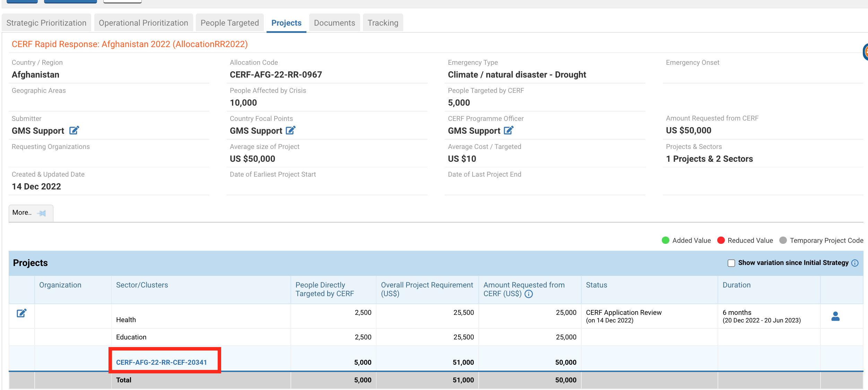Click the allocation title CERF Rapid Response Afghanistan 2022
Image resolution: width=868 pixels, height=390 pixels.
tap(130, 44)
